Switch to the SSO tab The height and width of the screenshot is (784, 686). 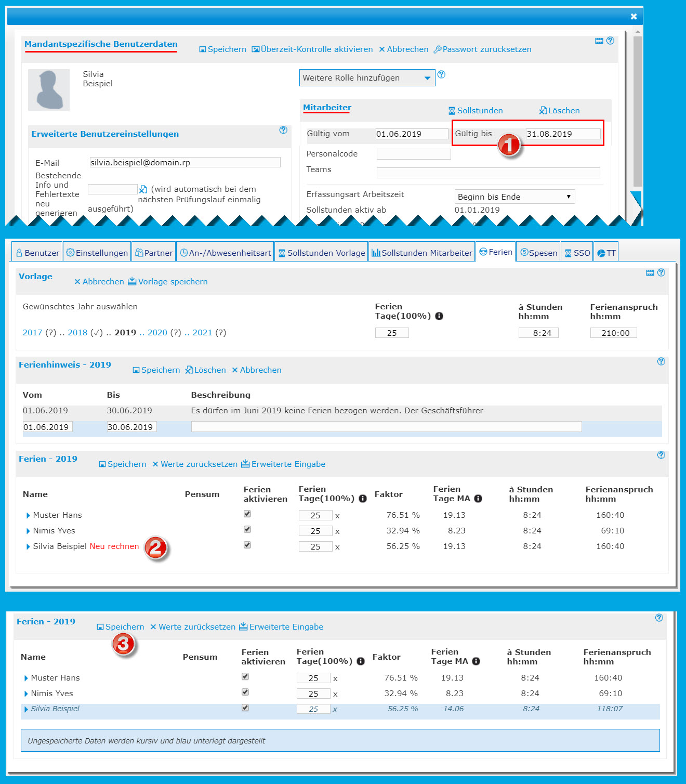tap(577, 253)
